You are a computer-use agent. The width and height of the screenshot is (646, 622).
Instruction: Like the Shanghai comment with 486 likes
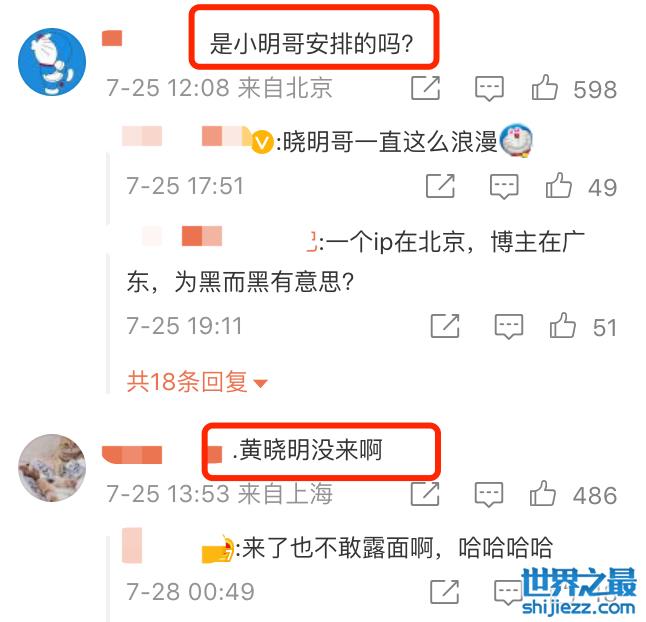(x=543, y=493)
